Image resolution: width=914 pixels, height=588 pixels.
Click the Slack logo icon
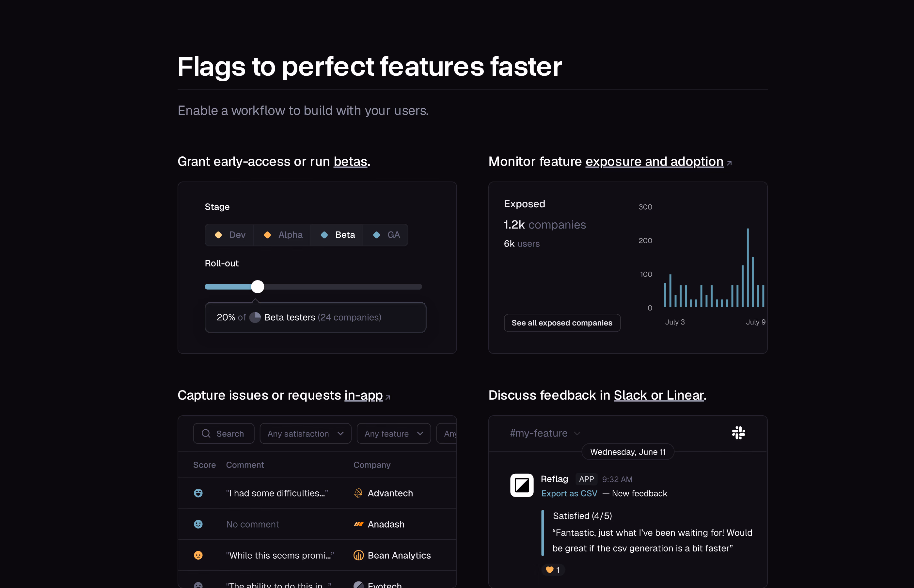click(738, 433)
